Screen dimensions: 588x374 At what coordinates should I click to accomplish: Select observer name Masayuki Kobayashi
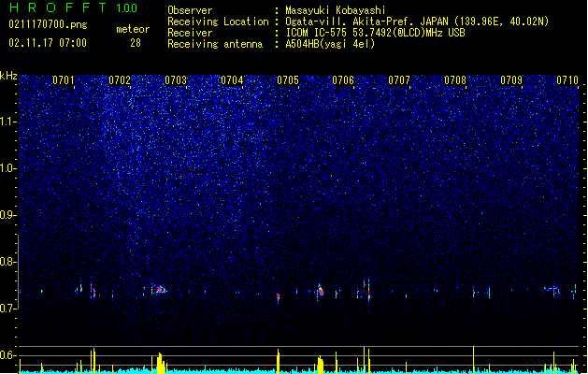(336, 10)
